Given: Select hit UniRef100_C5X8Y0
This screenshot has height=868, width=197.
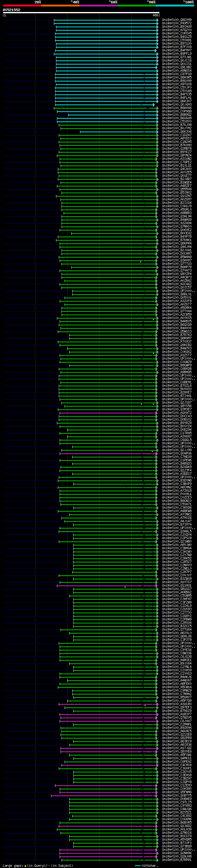Looking at the screenshot, I should point(177,121).
